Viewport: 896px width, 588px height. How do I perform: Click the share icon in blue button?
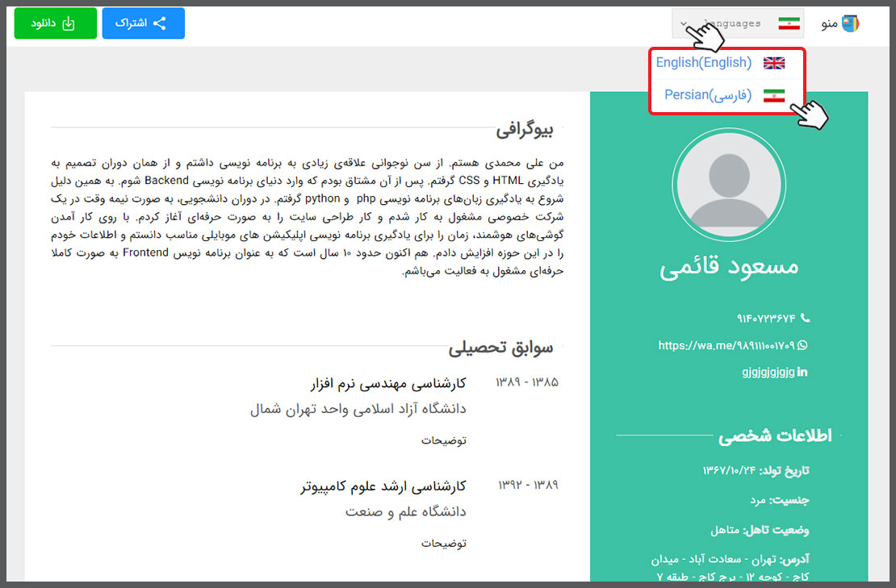(160, 23)
